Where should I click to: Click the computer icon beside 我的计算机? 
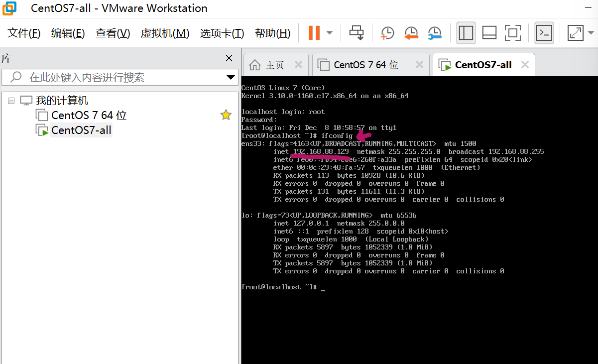point(26,101)
